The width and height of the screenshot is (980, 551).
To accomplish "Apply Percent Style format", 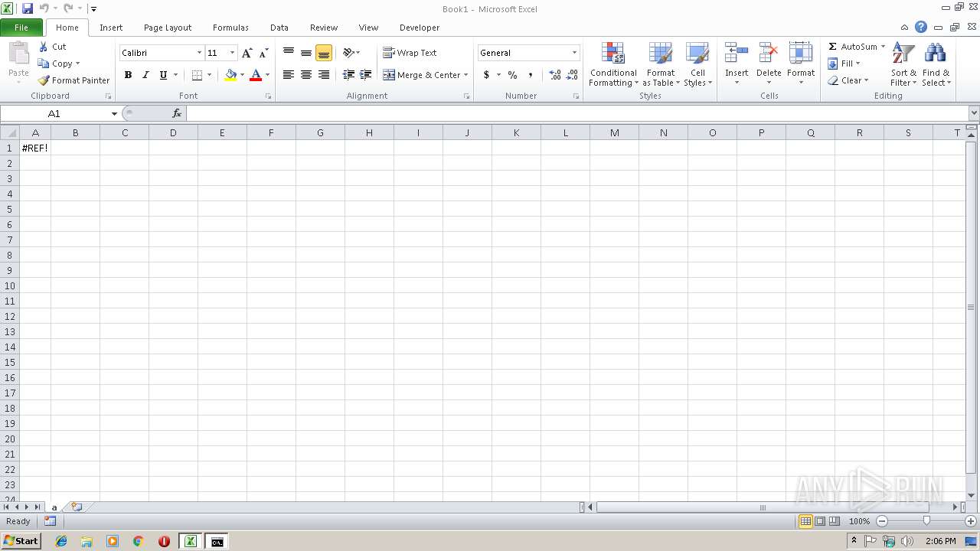I will [x=512, y=75].
